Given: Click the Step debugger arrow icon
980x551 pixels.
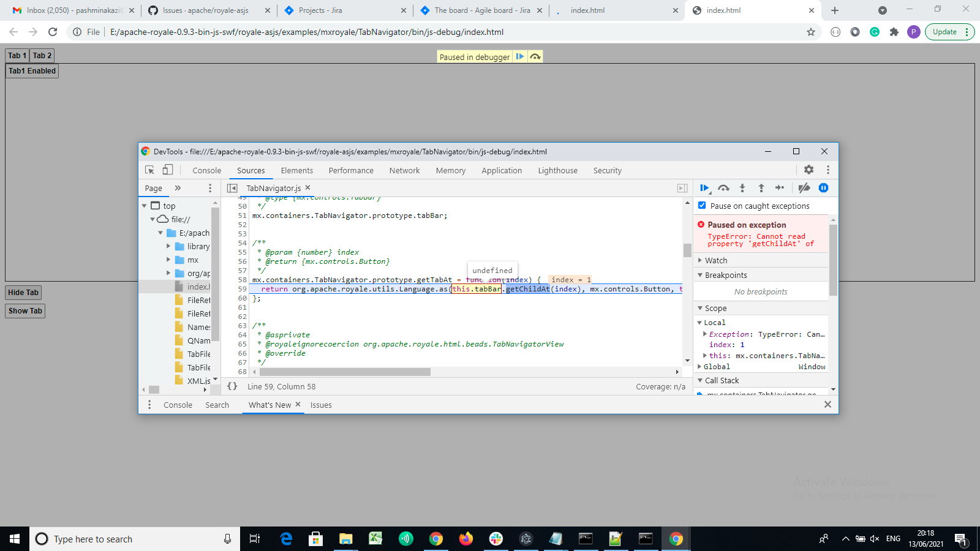Looking at the screenshot, I should tap(780, 188).
